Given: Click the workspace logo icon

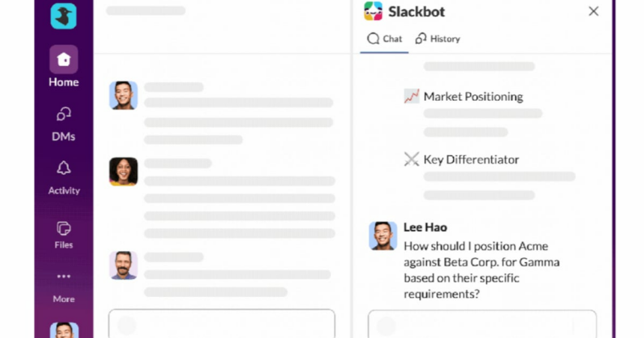Looking at the screenshot, I should tap(64, 16).
